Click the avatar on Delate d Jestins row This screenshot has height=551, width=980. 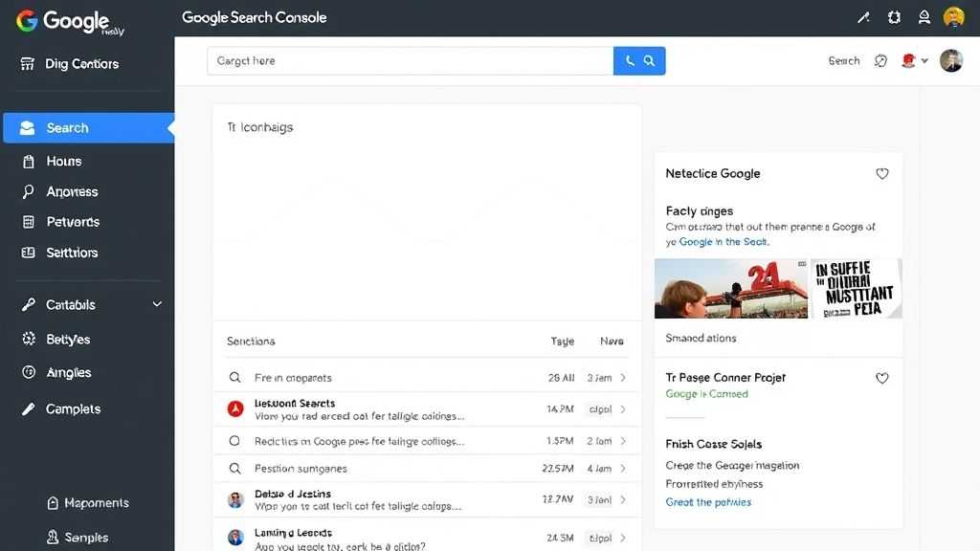235,499
